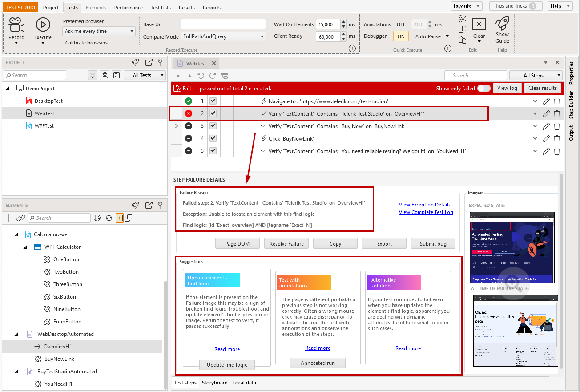This screenshot has height=392, width=580.
Task: Sort elements with the A-Z icon
Action: click(x=97, y=218)
